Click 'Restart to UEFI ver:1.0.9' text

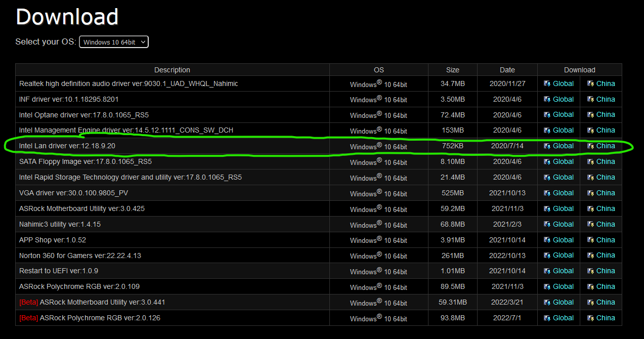(x=59, y=271)
